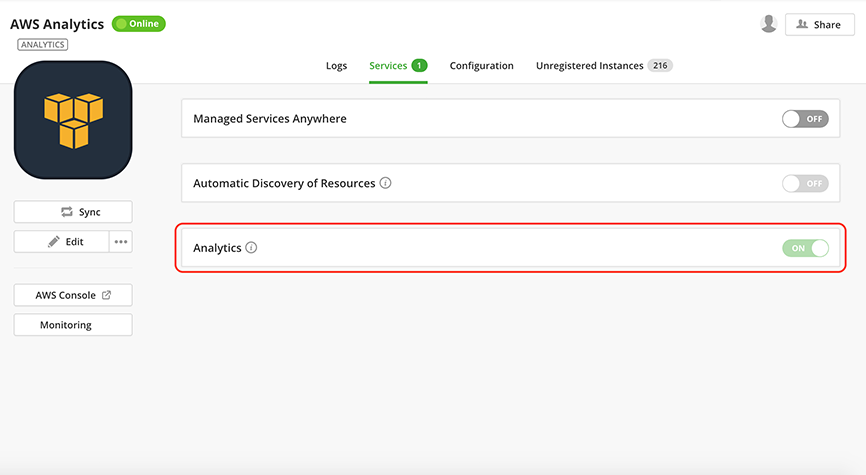Click the Automatic Discovery of Resources label
The width and height of the screenshot is (866, 475).
284,183
